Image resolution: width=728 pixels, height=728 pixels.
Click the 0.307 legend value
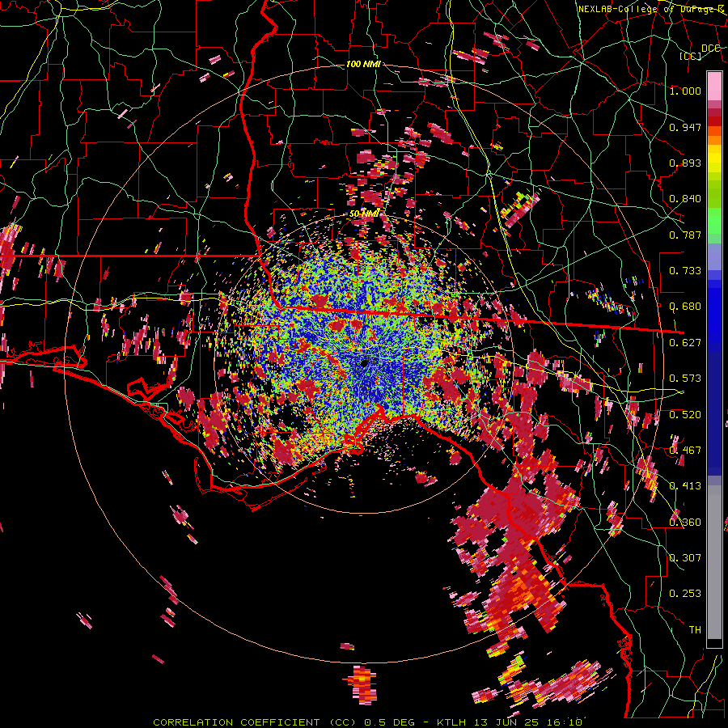(x=685, y=558)
